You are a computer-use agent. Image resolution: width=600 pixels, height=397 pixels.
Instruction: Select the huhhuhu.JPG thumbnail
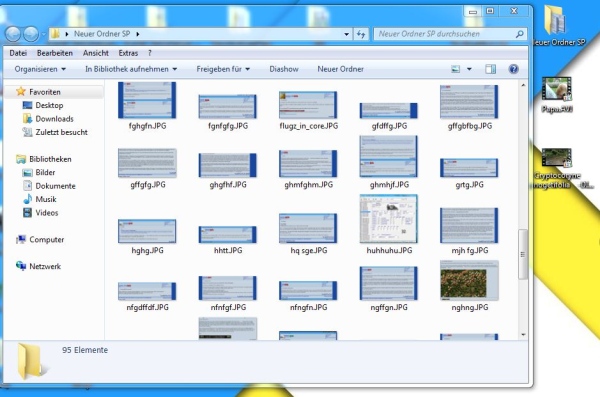point(388,219)
